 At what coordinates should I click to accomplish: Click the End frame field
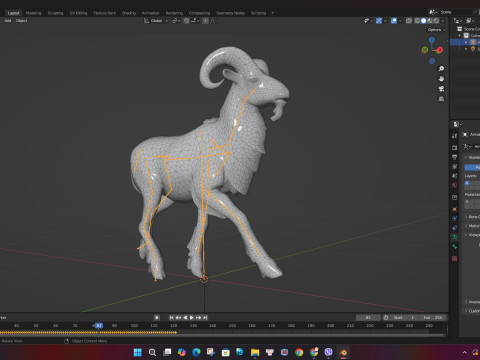pos(432,318)
